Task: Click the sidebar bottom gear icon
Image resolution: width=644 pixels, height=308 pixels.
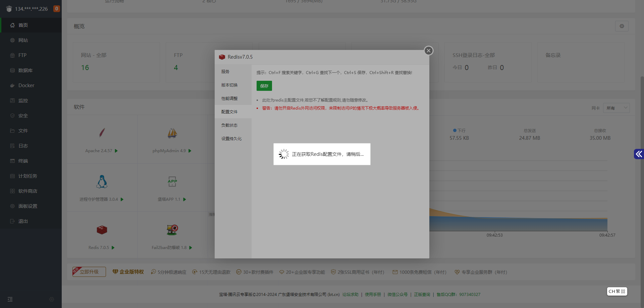Action: (x=52, y=299)
